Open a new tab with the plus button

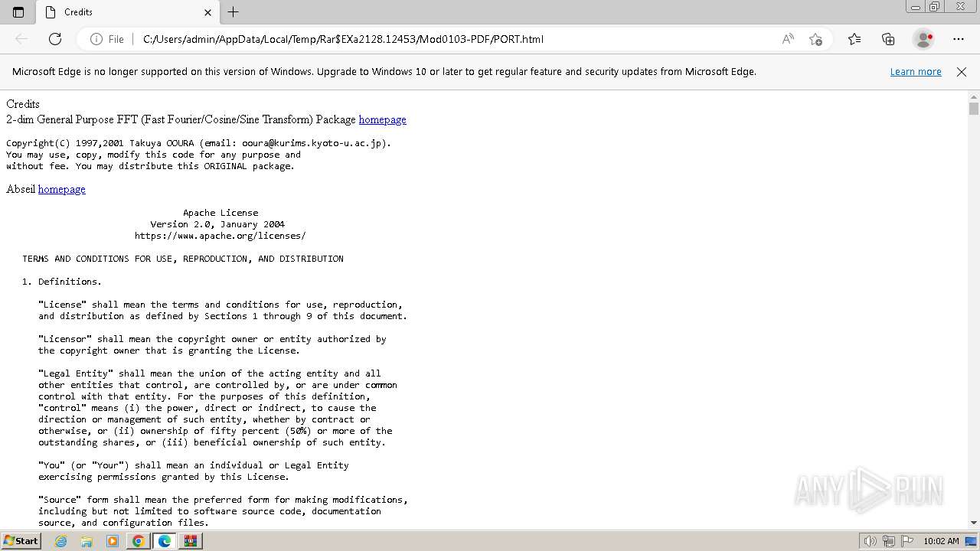(x=234, y=12)
